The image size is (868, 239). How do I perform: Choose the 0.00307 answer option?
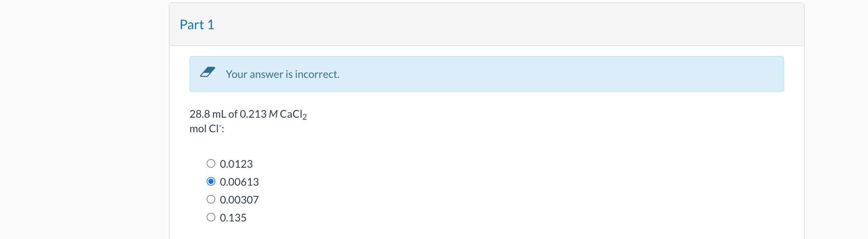coord(211,199)
